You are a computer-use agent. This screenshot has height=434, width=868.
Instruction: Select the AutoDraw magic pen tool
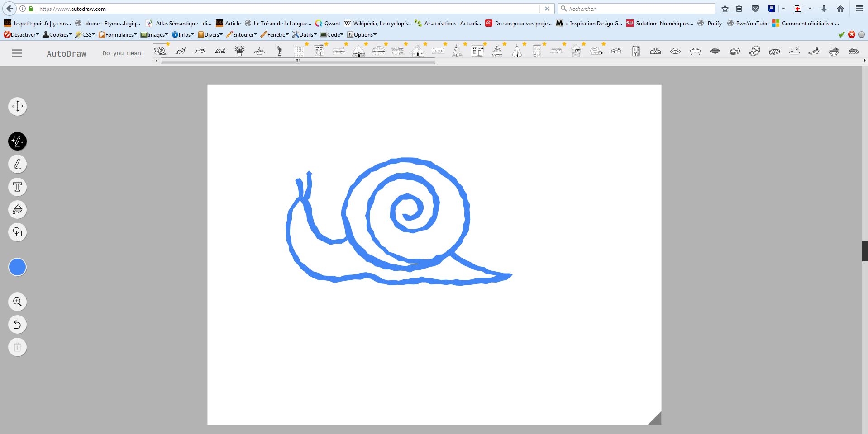(18, 142)
